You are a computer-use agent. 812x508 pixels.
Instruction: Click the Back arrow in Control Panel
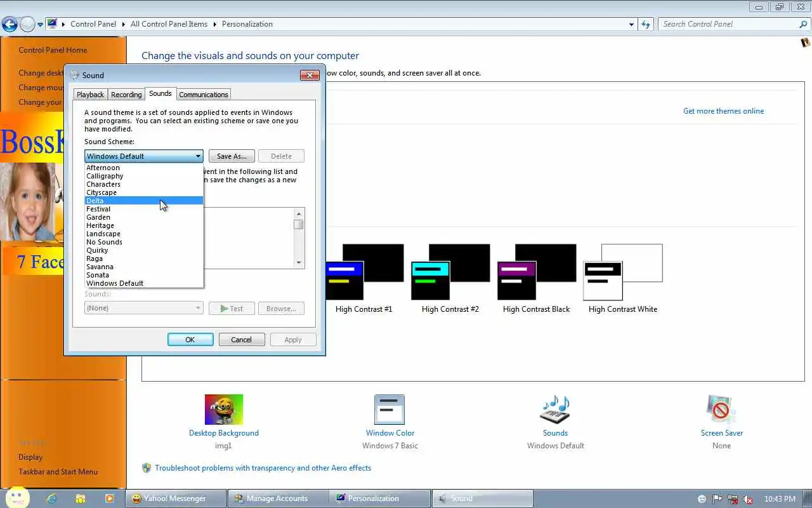[10, 24]
